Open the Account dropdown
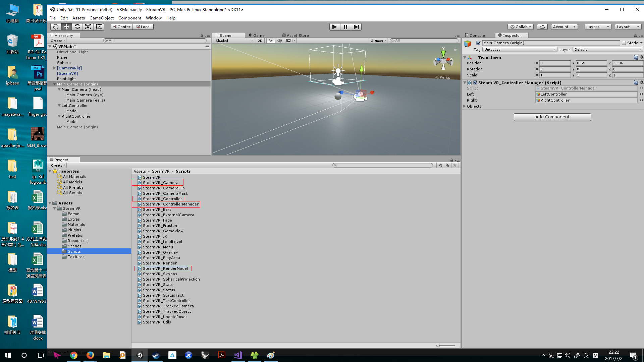The height and width of the screenshot is (362, 644). pyautogui.click(x=564, y=27)
